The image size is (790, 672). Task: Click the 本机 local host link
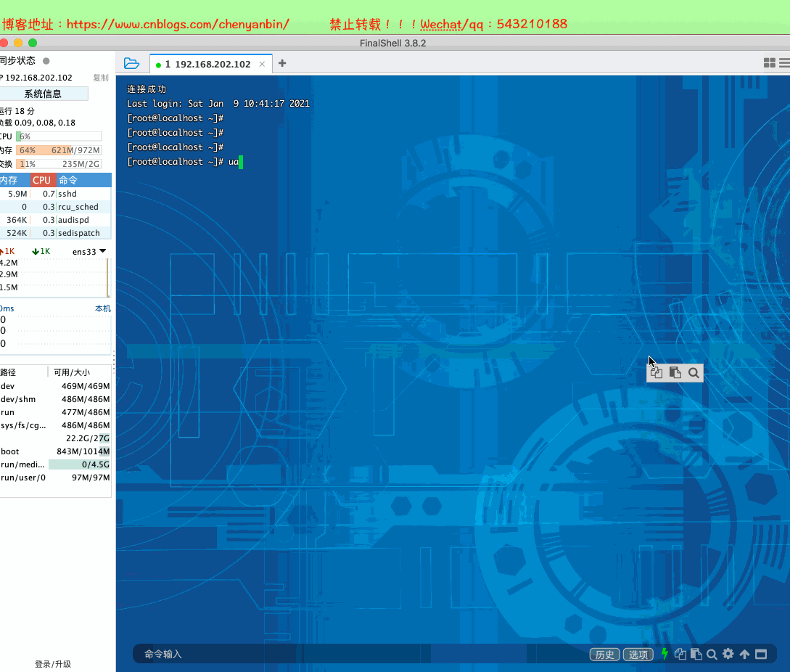coord(103,308)
